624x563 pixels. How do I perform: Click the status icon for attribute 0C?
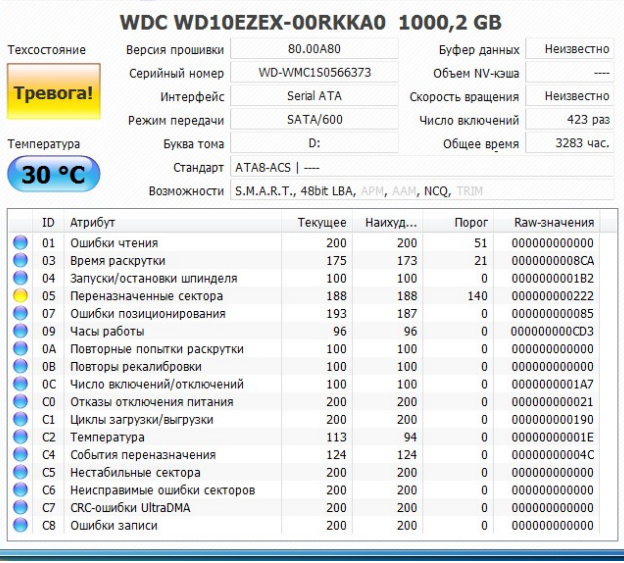(20, 384)
